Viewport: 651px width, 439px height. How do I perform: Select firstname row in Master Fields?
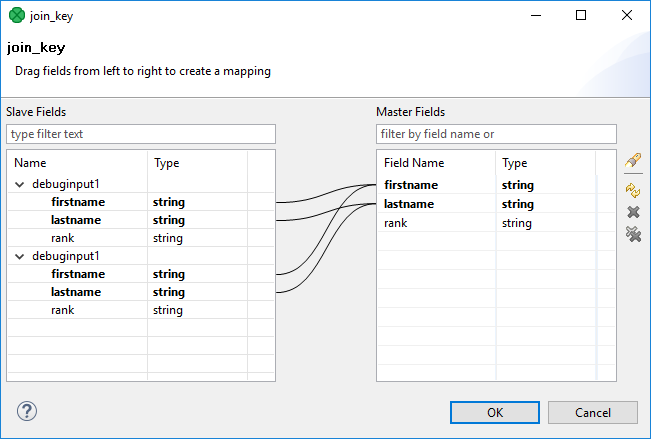pos(410,185)
